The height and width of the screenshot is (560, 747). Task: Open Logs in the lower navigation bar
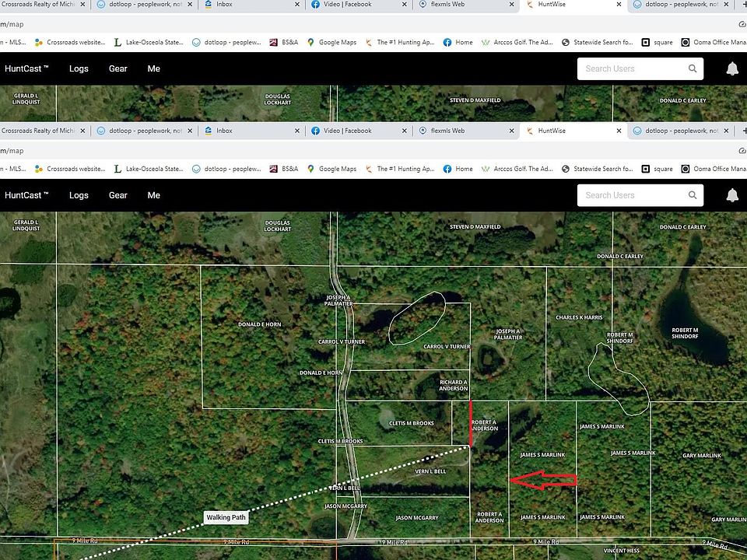(x=79, y=195)
